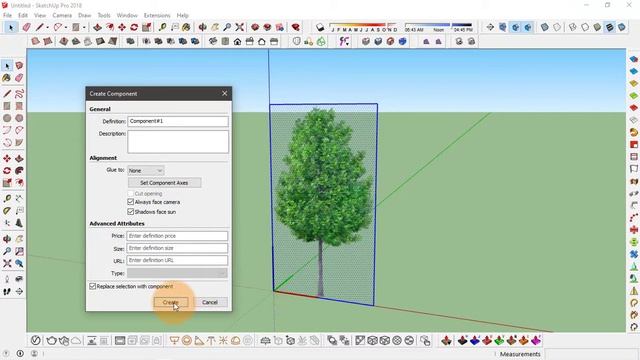The image size is (640, 360).
Task: Uncheck Shadows face sun
Action: 131,212
